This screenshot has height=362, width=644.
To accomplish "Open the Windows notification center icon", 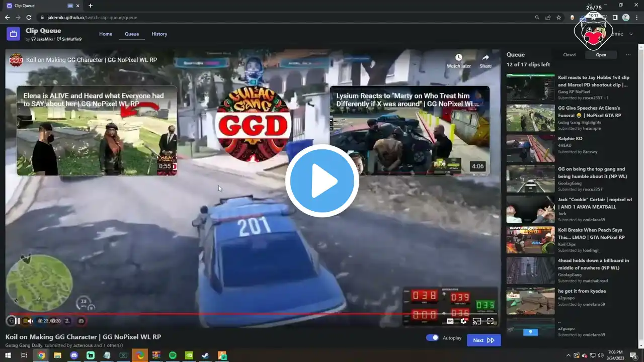I will (634, 355).
